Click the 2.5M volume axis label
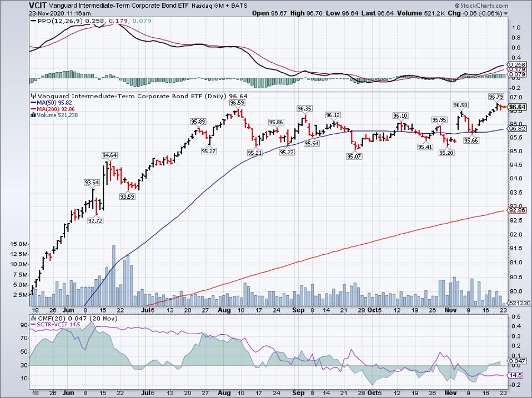 21,295
